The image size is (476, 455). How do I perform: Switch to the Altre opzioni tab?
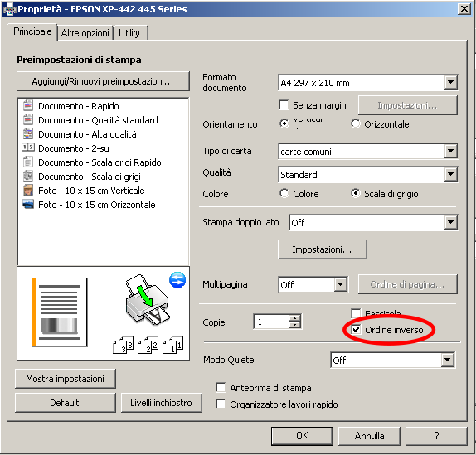(x=85, y=33)
